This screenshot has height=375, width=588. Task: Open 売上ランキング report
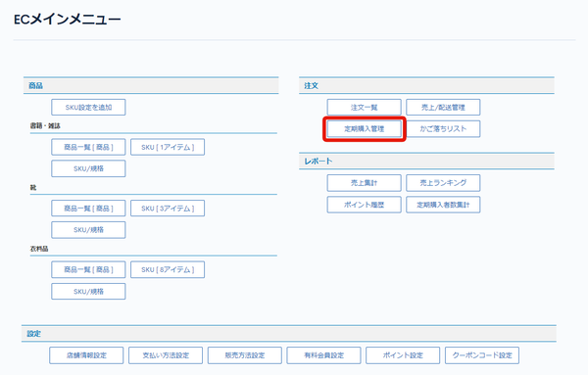point(443,183)
